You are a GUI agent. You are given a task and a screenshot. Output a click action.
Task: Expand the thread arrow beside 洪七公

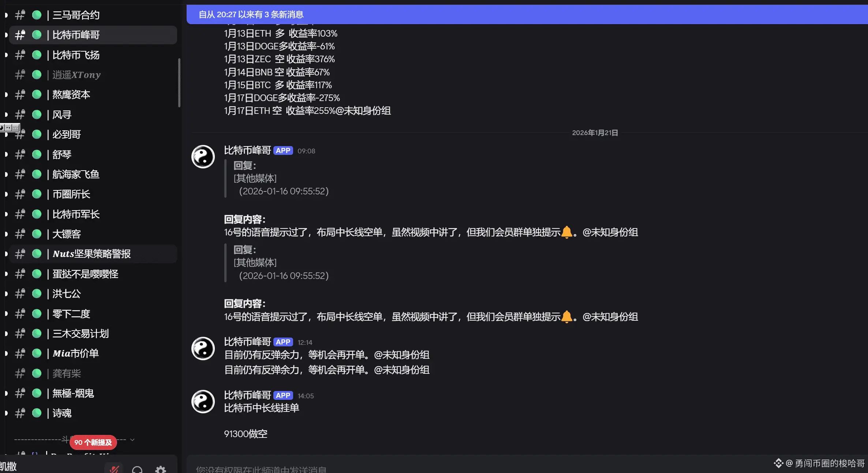(x=6, y=294)
